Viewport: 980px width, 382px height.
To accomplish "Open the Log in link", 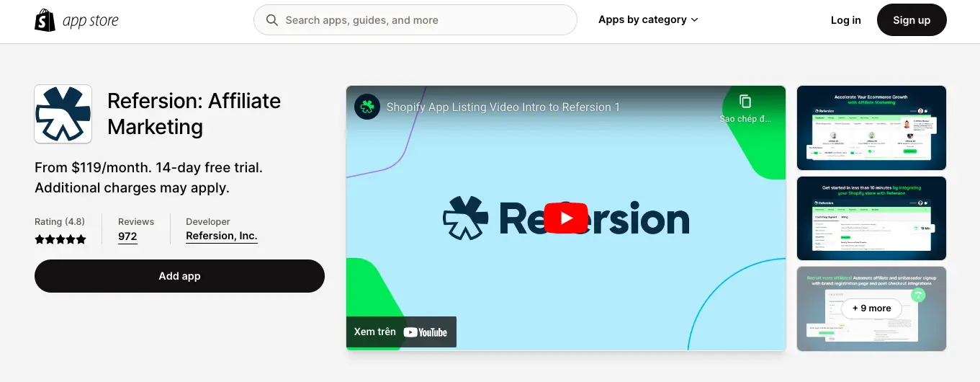I will click(845, 20).
